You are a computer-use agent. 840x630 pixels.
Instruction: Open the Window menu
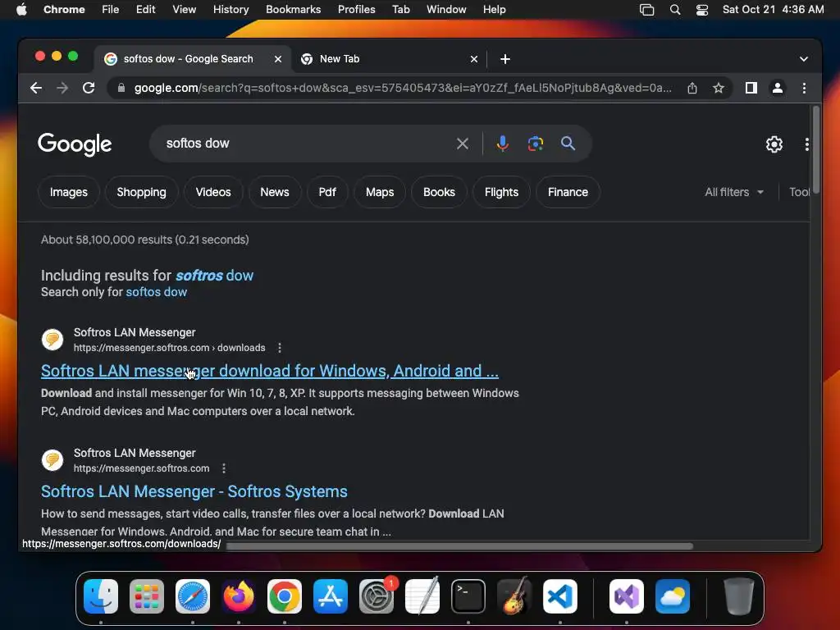(x=446, y=10)
